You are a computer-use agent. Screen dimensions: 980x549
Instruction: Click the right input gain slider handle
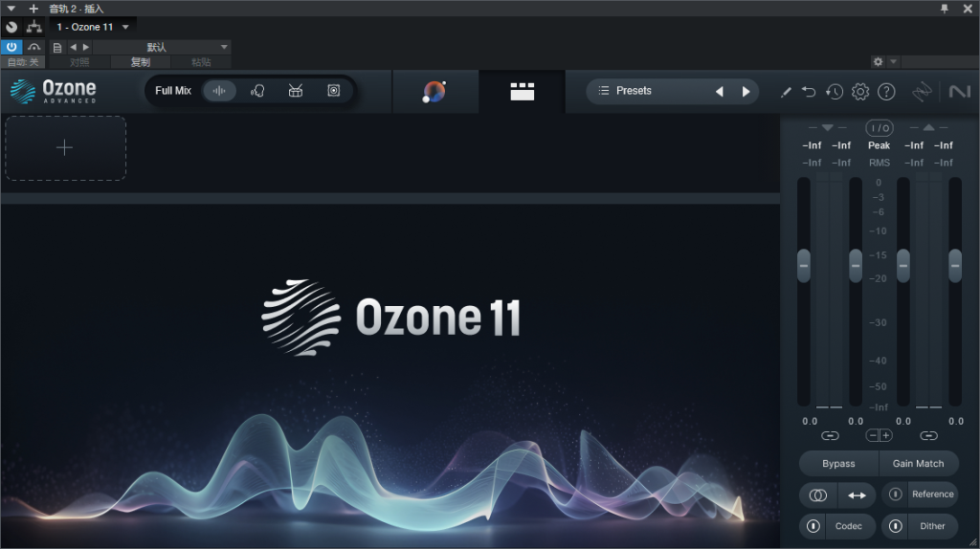tap(856, 266)
